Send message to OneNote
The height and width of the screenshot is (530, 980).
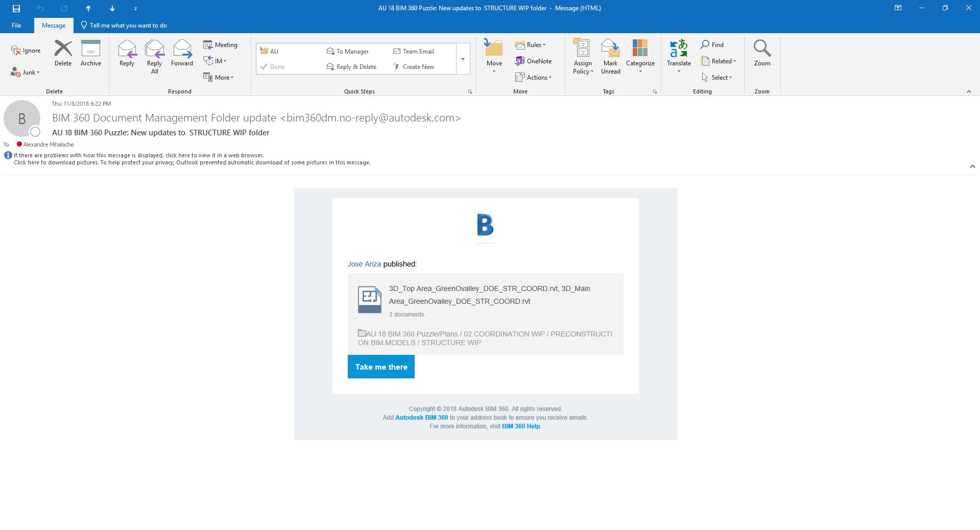coord(534,61)
